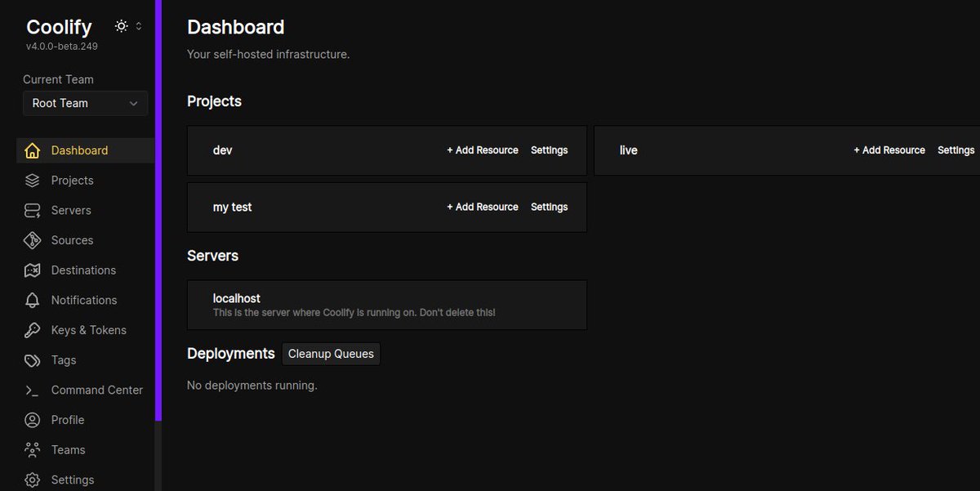Click the v4.0.0-beta.249 version text
This screenshot has width=980, height=491.
62,47
